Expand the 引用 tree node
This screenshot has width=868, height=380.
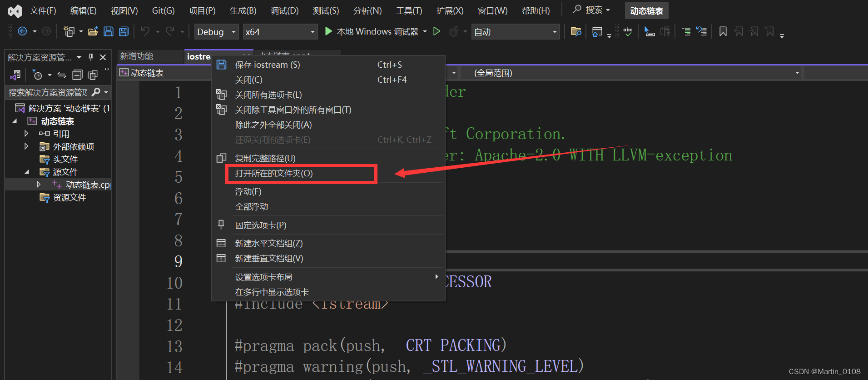click(26, 133)
